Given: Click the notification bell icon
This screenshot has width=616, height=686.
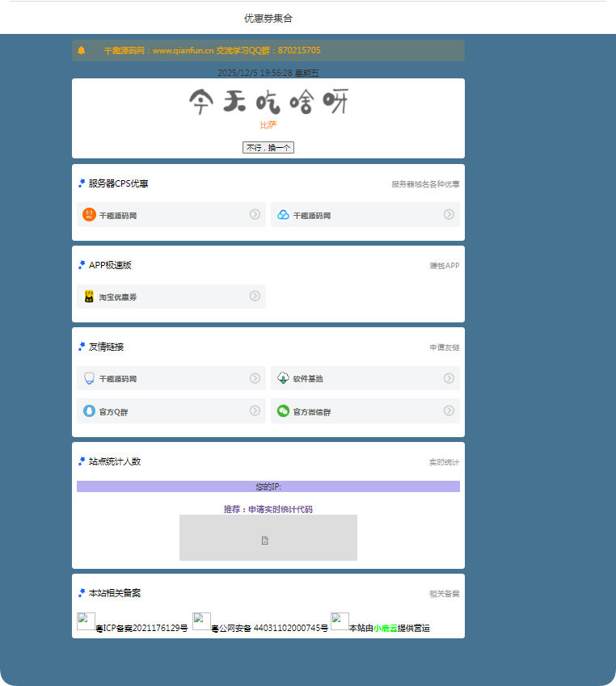Looking at the screenshot, I should [x=81, y=50].
